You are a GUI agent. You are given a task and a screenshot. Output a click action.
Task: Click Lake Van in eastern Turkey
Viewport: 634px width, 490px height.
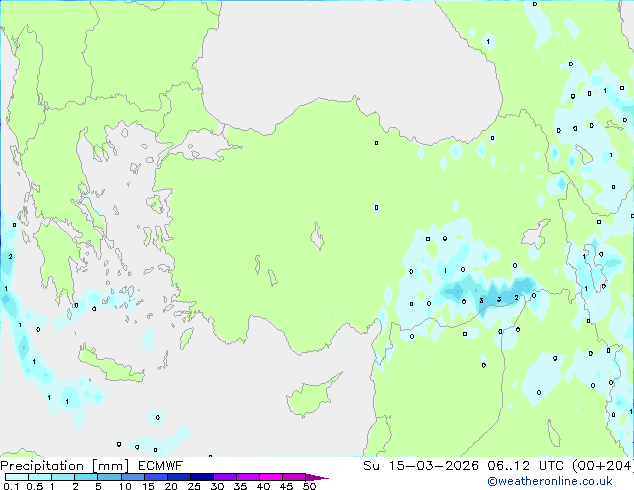[535, 237]
